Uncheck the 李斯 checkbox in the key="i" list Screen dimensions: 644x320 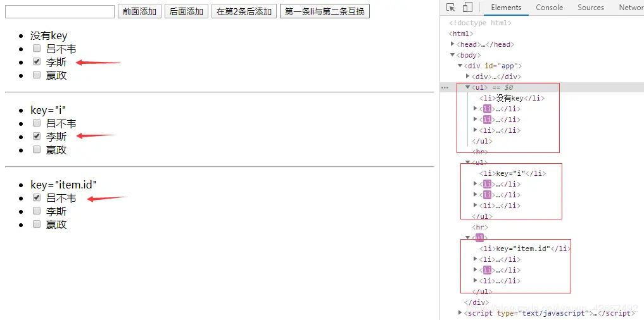[x=37, y=136]
